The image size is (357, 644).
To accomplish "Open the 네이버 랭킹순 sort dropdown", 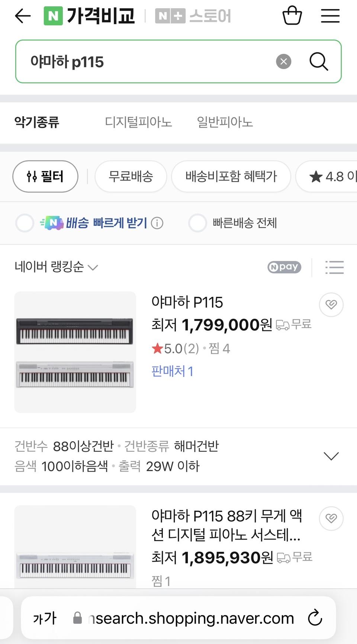I will point(56,267).
